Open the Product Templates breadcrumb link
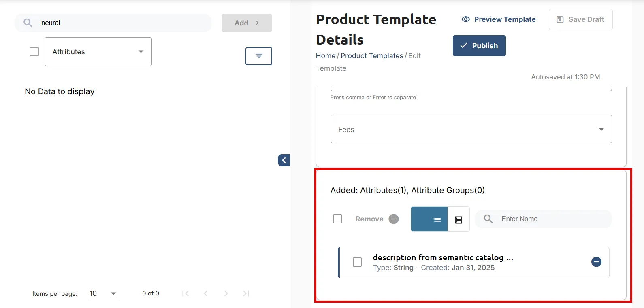This screenshot has width=644, height=308. click(372, 56)
